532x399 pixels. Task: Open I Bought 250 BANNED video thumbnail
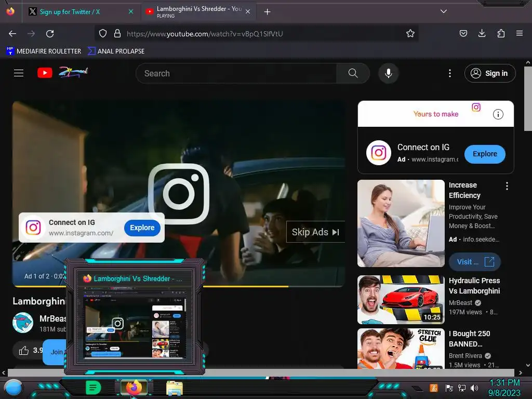tap(401, 349)
